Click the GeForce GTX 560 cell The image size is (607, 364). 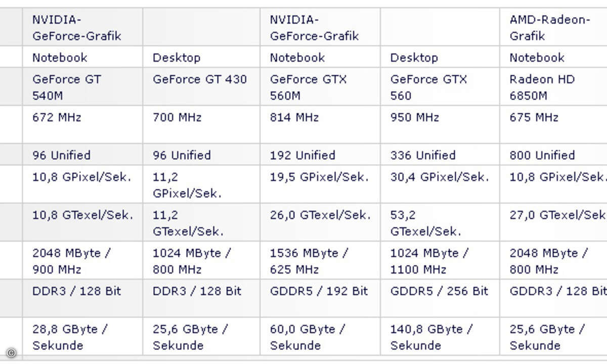[x=440, y=87]
